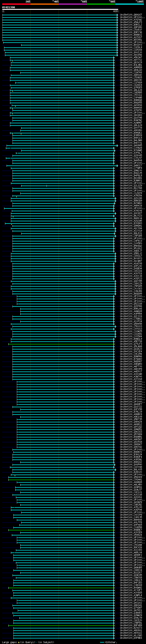Select the UniRef100_C5GX03 label
The image size is (146, 644).
point(131,326)
